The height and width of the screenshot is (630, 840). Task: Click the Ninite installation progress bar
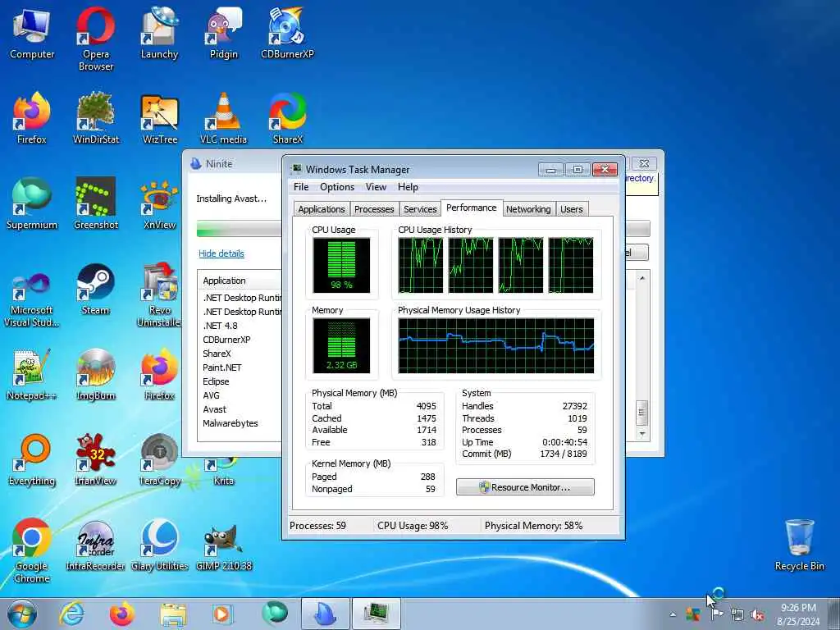pyautogui.click(x=239, y=228)
